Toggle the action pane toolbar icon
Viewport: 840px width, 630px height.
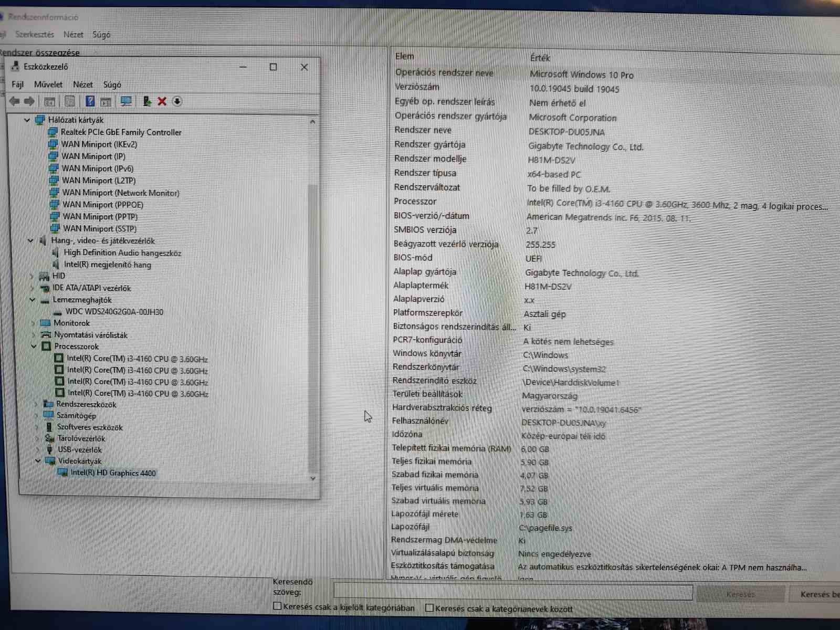pyautogui.click(x=106, y=101)
